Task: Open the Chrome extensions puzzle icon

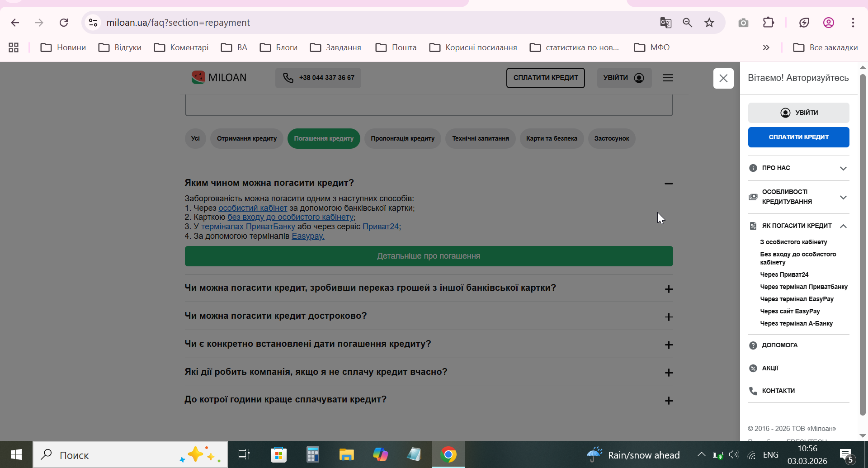Action: pyautogui.click(x=769, y=23)
